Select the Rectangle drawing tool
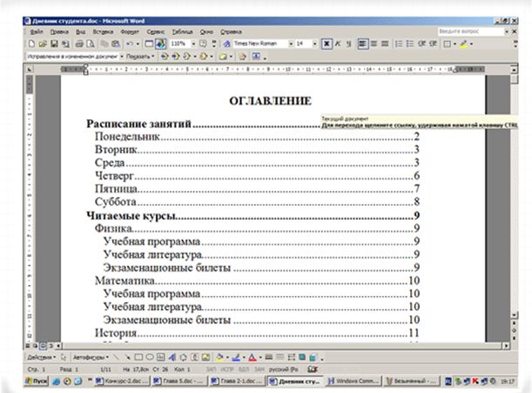Screen dimensions: 532x393 pyautogui.click(x=138, y=357)
